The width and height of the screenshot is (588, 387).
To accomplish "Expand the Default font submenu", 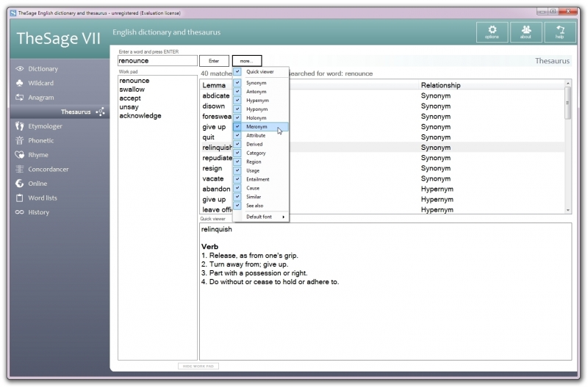I will (x=261, y=217).
